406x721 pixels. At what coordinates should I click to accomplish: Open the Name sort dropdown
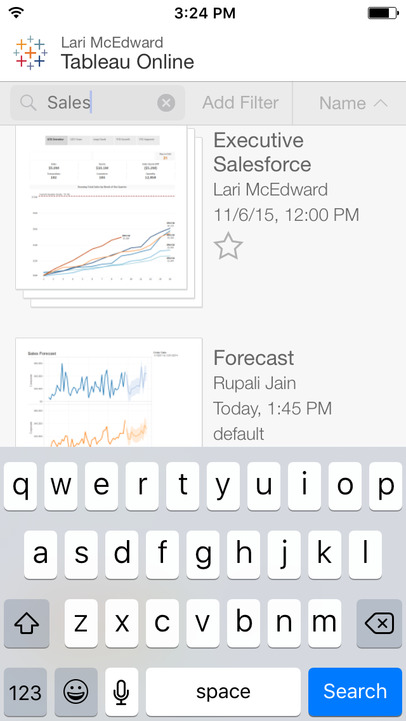(353, 103)
